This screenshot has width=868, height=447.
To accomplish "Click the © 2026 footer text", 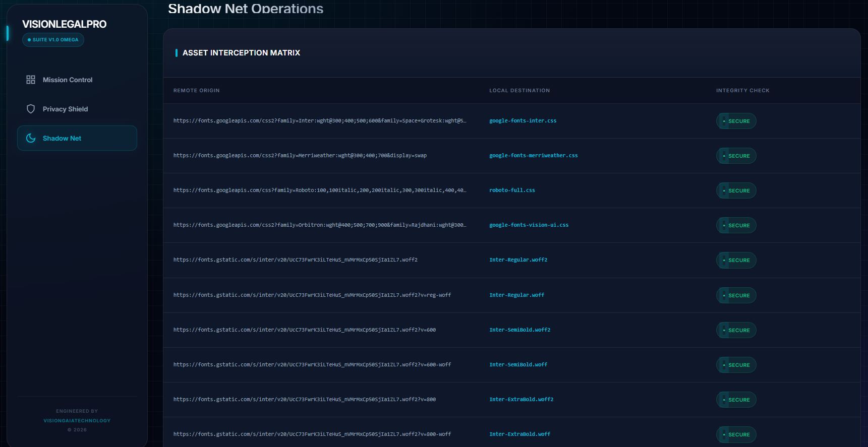I will click(77, 430).
